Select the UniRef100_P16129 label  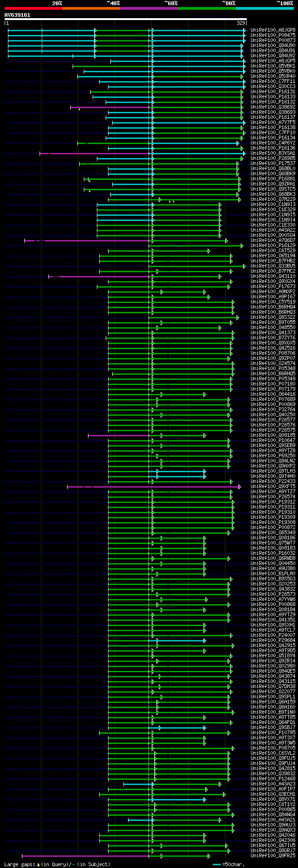[273, 245]
